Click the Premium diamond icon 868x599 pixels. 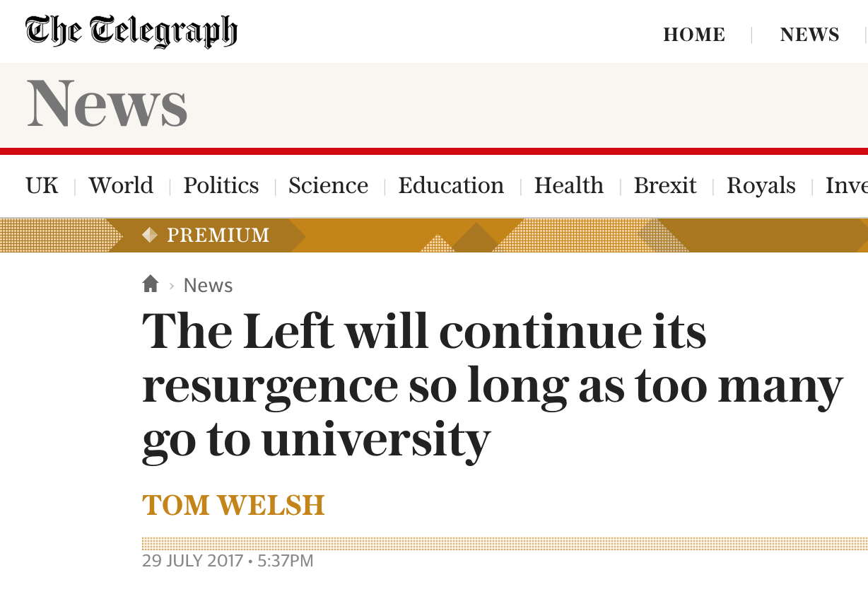(x=150, y=235)
